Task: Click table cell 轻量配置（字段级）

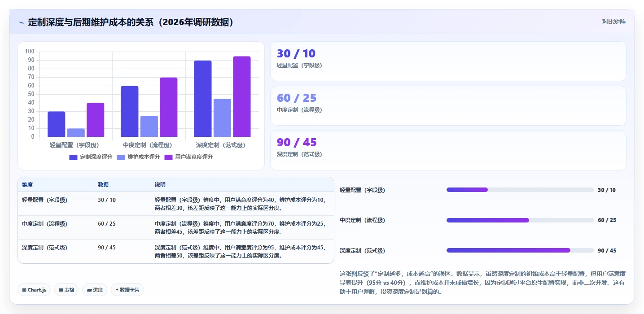Action: tap(45, 200)
